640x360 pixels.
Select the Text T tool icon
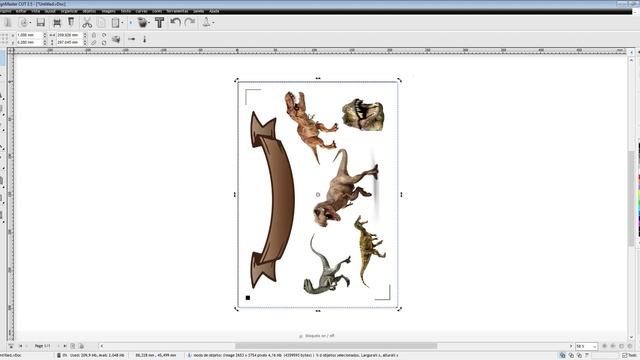point(160,22)
